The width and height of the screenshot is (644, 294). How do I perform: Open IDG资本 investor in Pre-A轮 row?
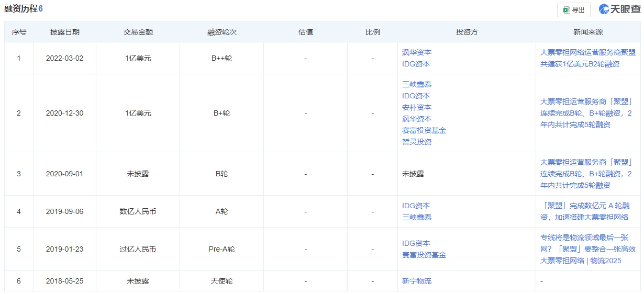[416, 243]
